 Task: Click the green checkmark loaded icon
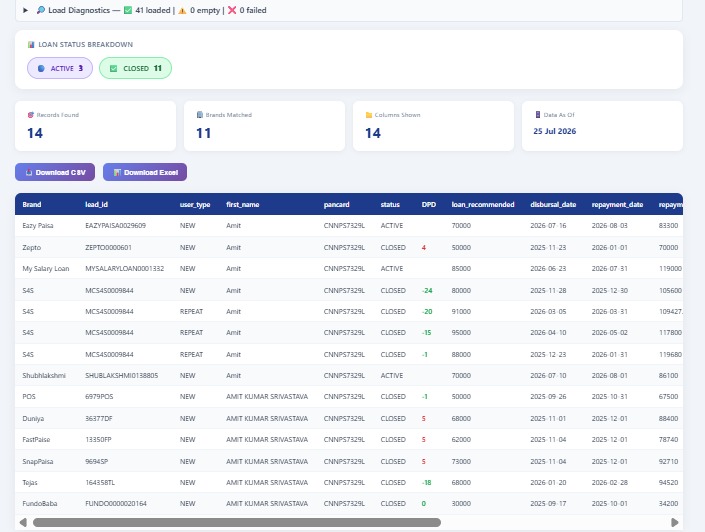tap(128, 10)
